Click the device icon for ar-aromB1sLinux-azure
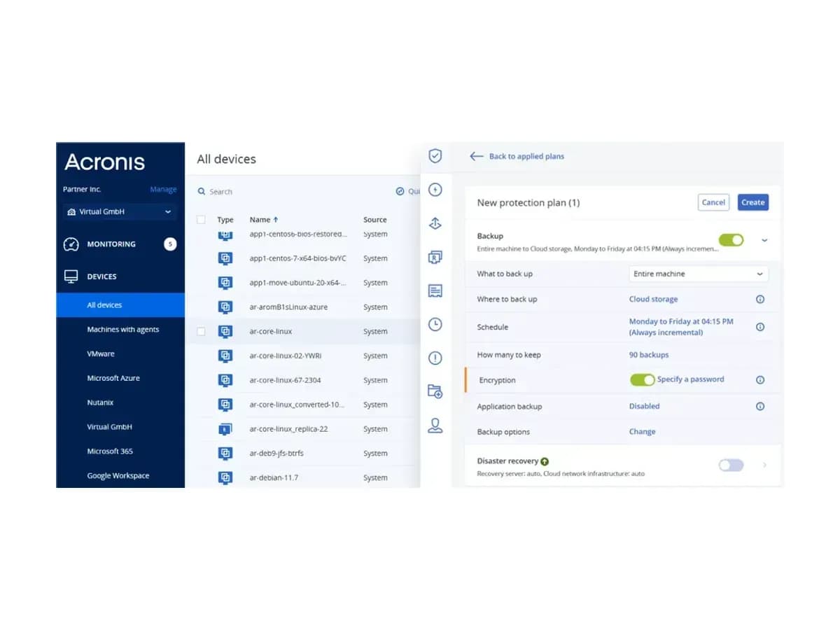The height and width of the screenshot is (630, 840). point(225,307)
